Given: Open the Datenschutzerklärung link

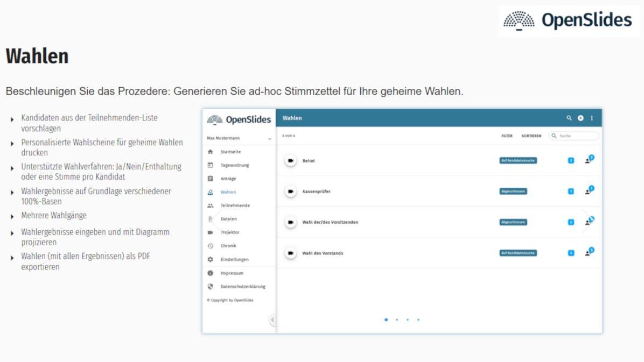Looking at the screenshot, I should point(243,287).
